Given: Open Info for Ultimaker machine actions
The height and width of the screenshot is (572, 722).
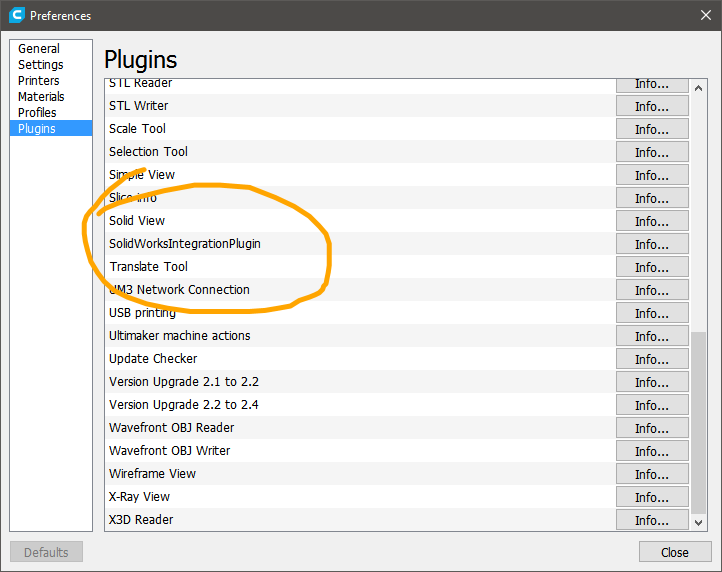Looking at the screenshot, I should tap(652, 336).
